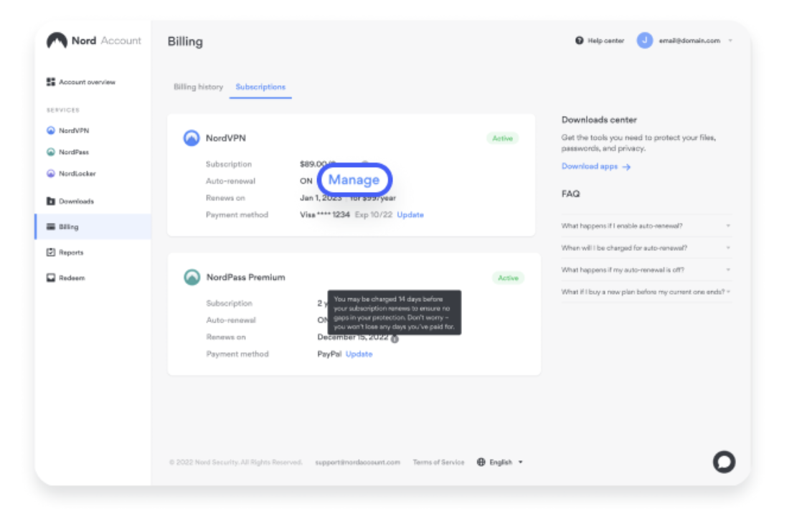Click Visa **** 1234 payment text

click(325, 214)
